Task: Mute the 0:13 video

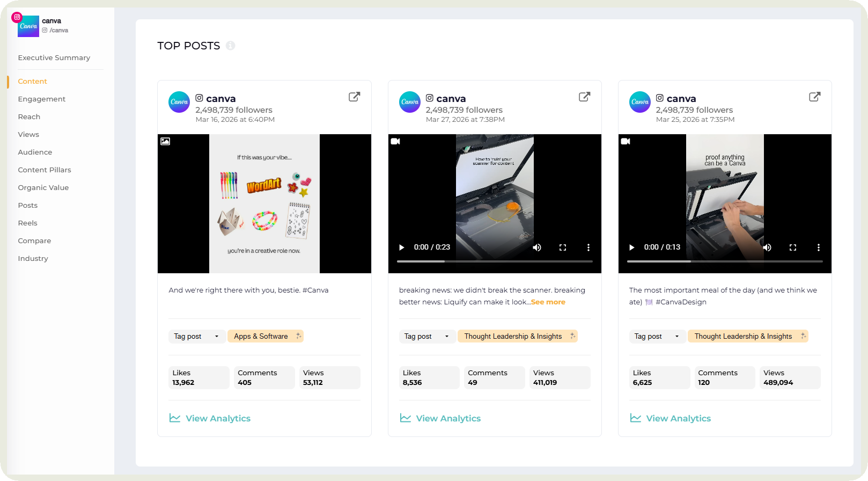Action: point(767,247)
